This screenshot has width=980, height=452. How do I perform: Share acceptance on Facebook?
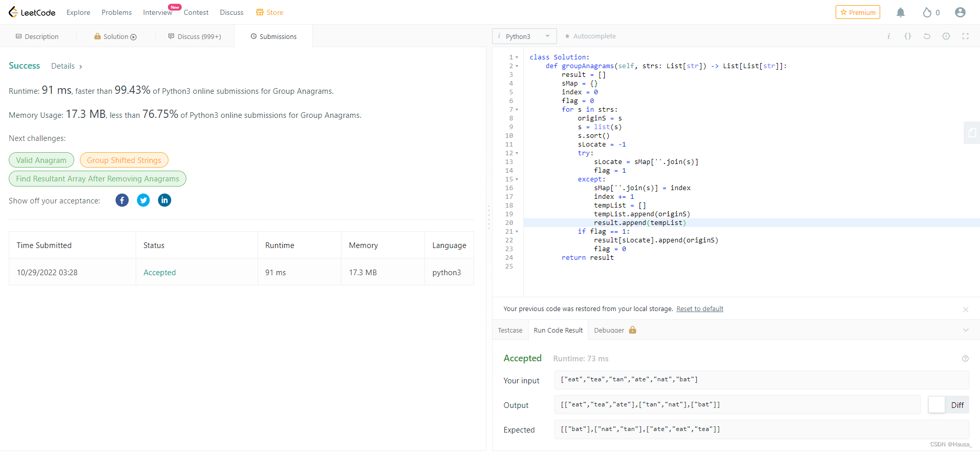tap(122, 200)
